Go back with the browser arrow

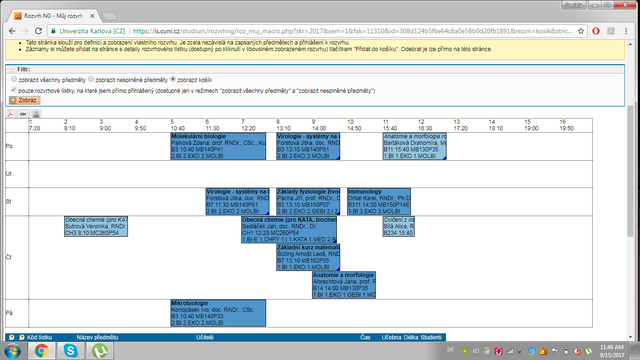coord(12,31)
